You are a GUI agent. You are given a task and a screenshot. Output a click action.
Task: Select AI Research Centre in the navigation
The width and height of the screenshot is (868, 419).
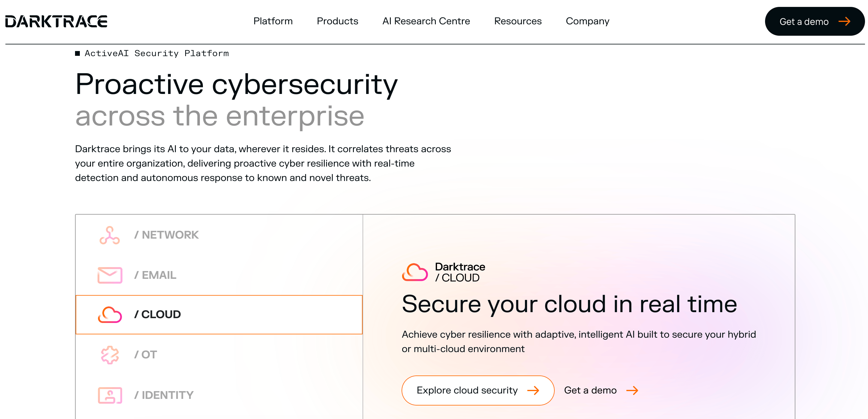point(426,21)
